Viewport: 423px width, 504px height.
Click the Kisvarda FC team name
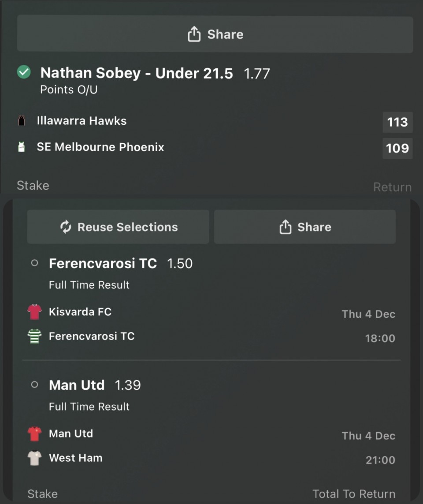pyautogui.click(x=80, y=312)
